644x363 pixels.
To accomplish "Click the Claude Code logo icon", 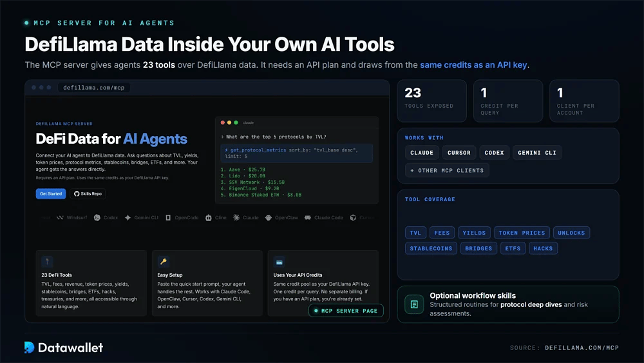I will click(x=308, y=217).
